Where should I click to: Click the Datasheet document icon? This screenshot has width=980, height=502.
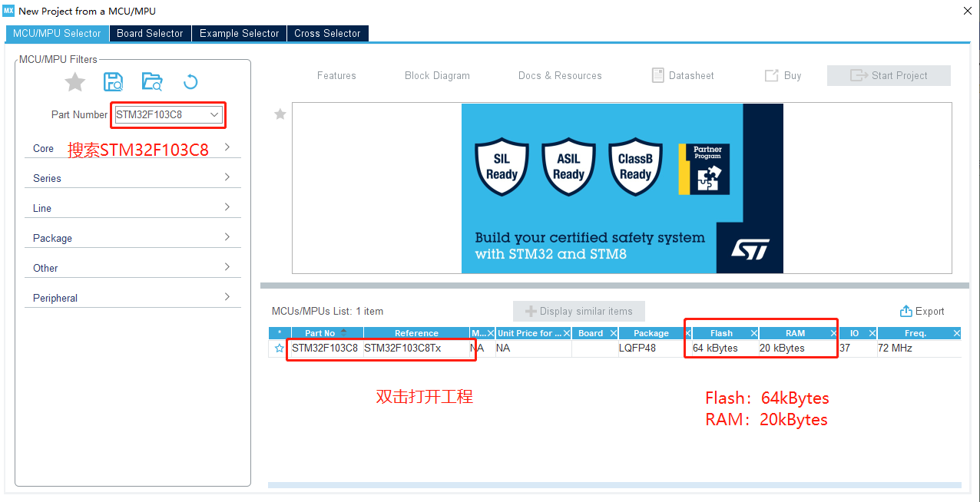657,75
